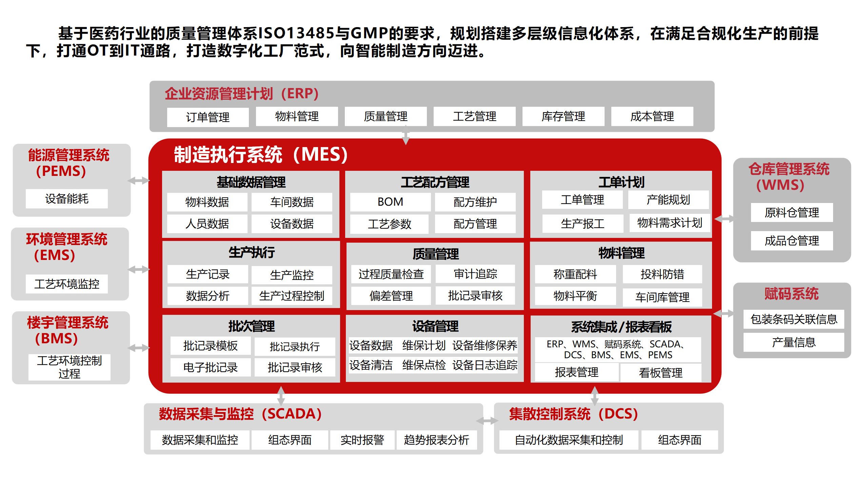Click the 称重配料 cell
The image size is (868, 488).
[575, 274]
